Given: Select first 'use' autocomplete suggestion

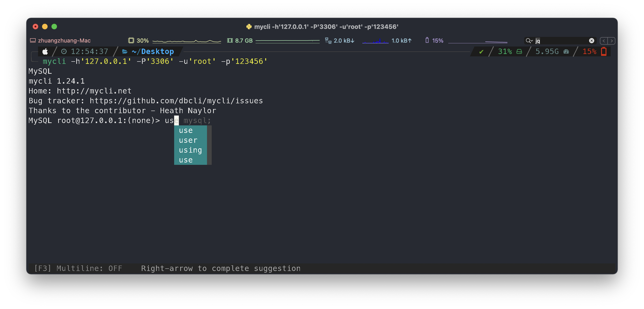Looking at the screenshot, I should pyautogui.click(x=191, y=130).
